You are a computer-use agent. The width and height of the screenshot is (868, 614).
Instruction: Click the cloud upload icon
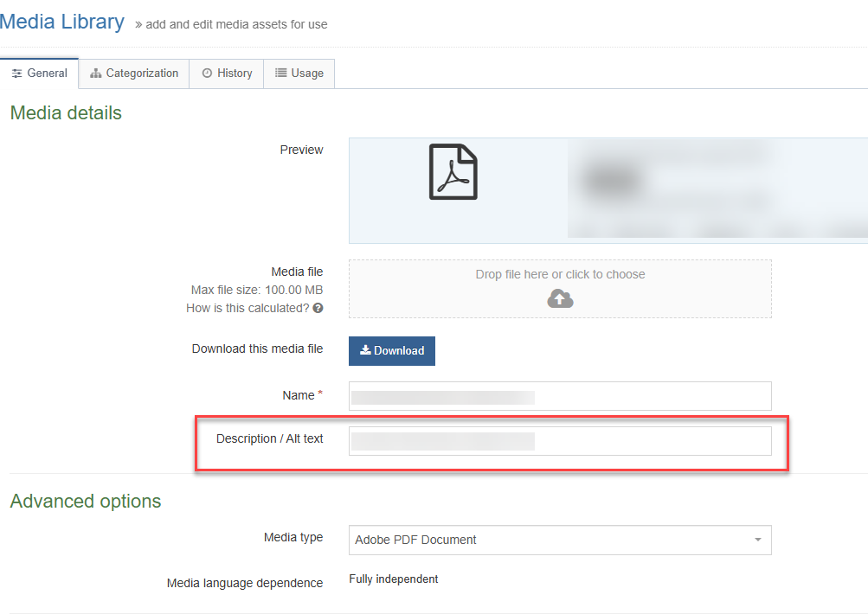coord(560,298)
